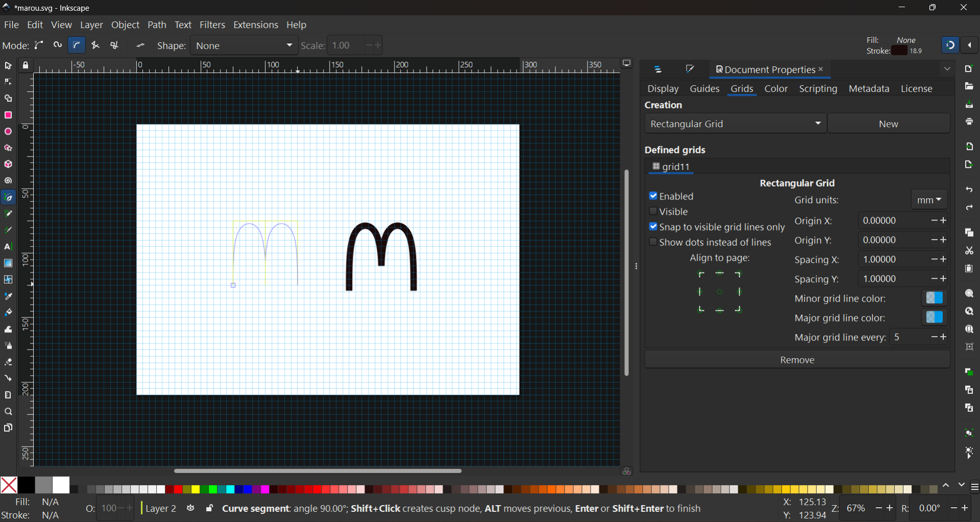Select the Rectangle tool
The height and width of the screenshot is (522, 980).
click(8, 115)
